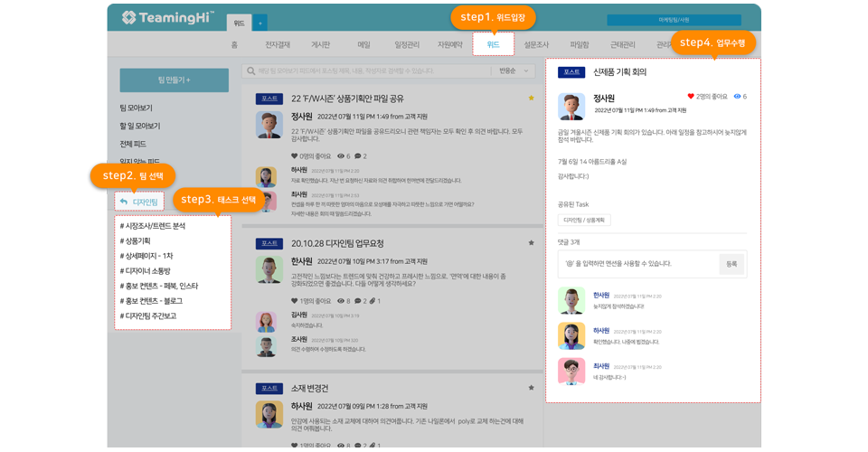The width and height of the screenshot is (868, 452).
Task: Select the # 상품기획 task in the sidebar
Action: [136, 241]
